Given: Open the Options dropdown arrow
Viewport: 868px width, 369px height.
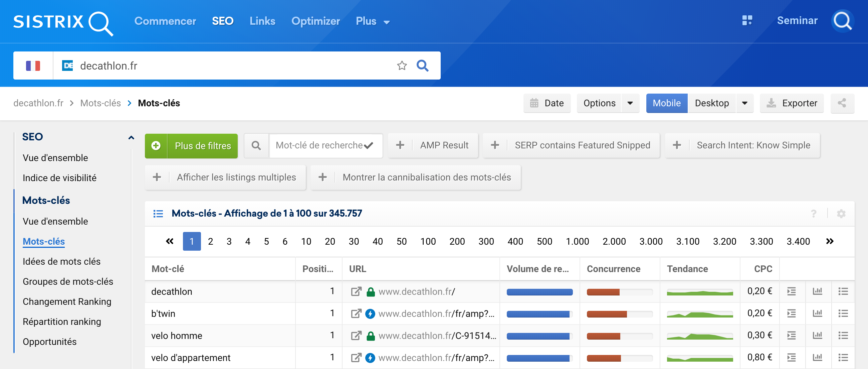Looking at the screenshot, I should 630,103.
